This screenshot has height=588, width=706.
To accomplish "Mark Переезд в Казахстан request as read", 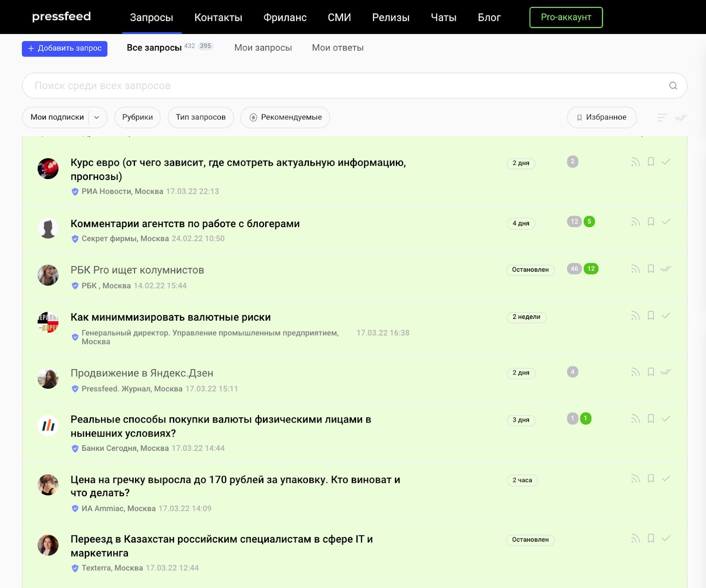I will [x=666, y=539].
